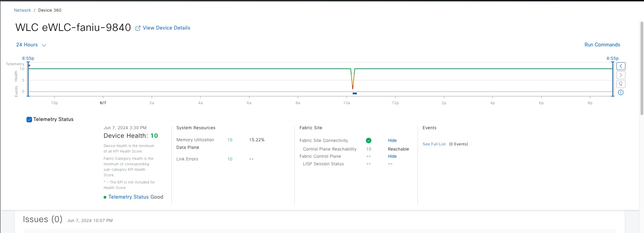
Task: Uncheck the Telemetry Status checkbox
Action: point(29,120)
